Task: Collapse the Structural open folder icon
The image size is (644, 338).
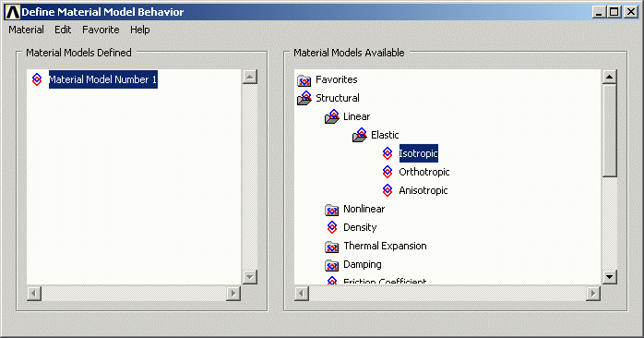Action: (304, 98)
